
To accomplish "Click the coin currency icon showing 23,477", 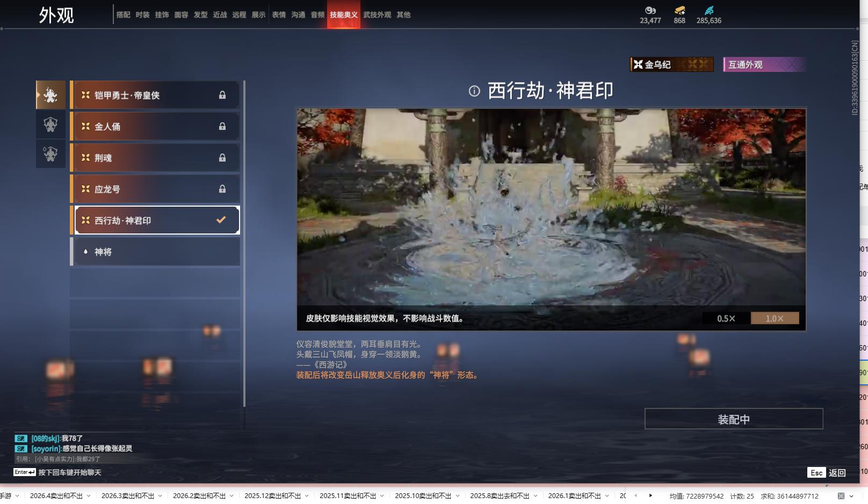I will (x=650, y=9).
